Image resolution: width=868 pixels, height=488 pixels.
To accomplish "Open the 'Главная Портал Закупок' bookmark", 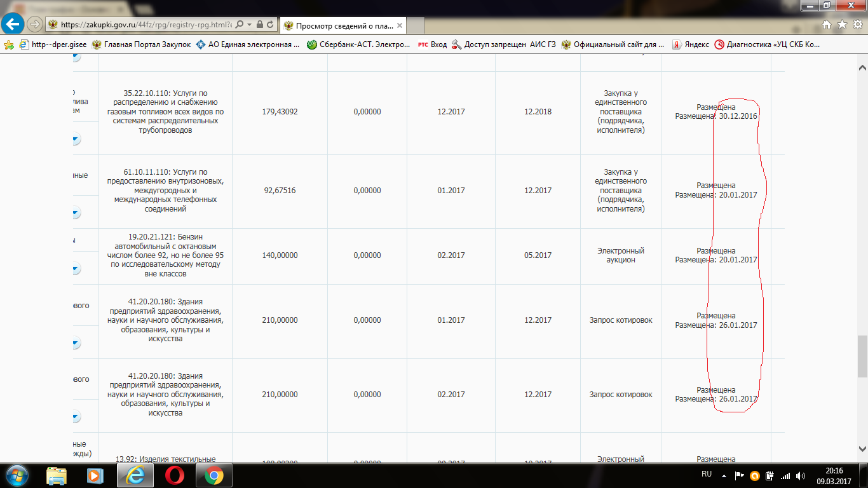I will click(x=140, y=44).
